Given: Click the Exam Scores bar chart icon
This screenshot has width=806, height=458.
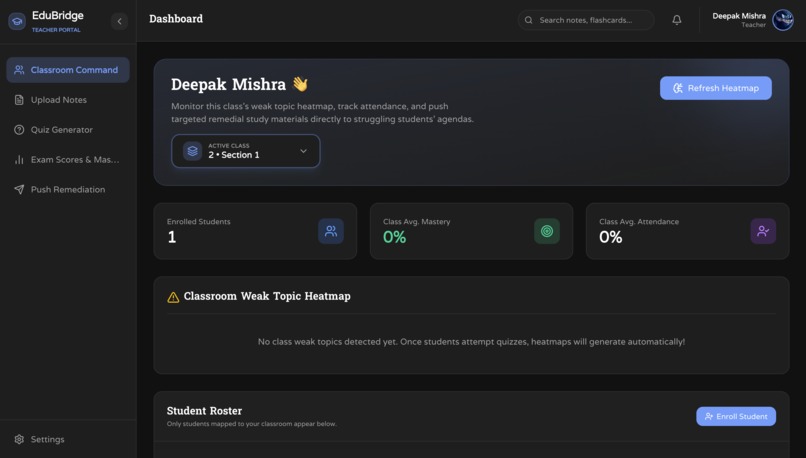Looking at the screenshot, I should tap(19, 159).
